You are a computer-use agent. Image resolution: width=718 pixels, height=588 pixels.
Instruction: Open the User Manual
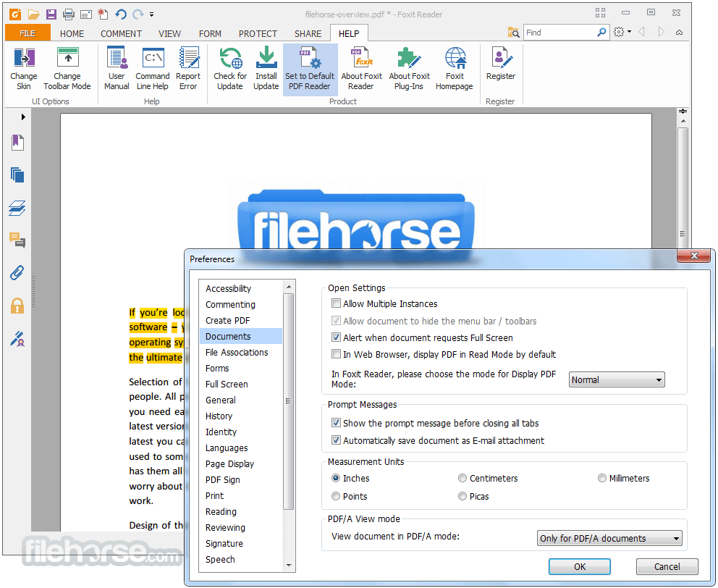point(117,69)
